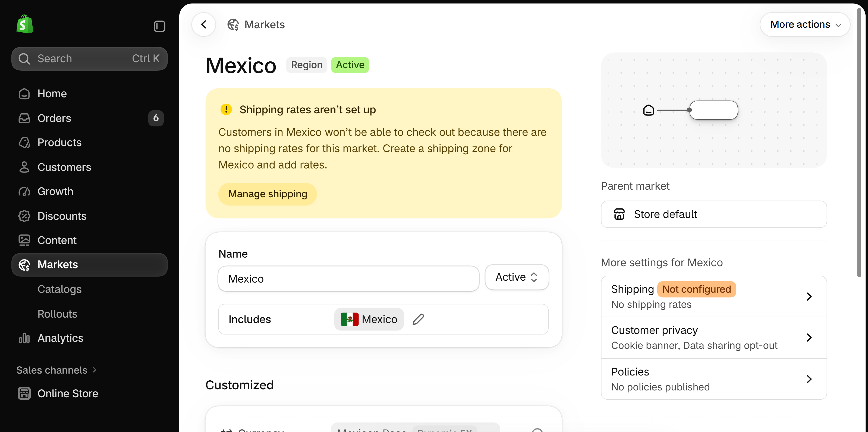Click the Growth gauge icon
Screen dimensions: 868x432
(x=24, y=191)
